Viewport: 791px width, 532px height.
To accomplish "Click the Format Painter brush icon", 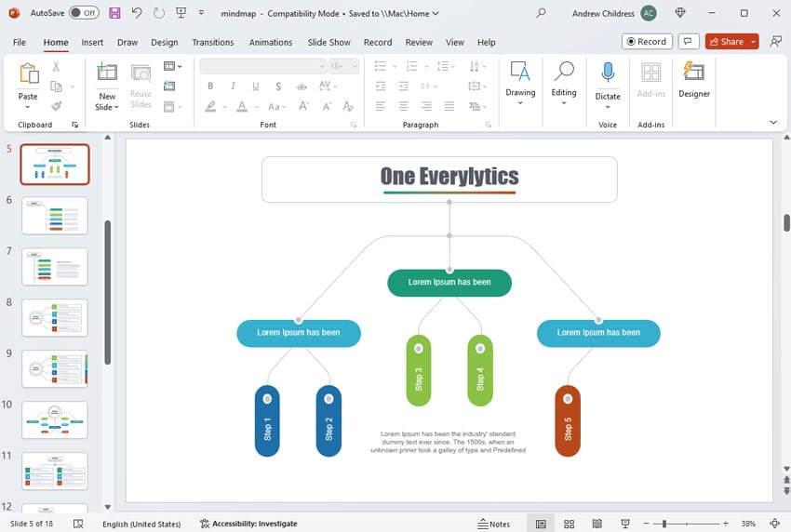I will click(56, 106).
